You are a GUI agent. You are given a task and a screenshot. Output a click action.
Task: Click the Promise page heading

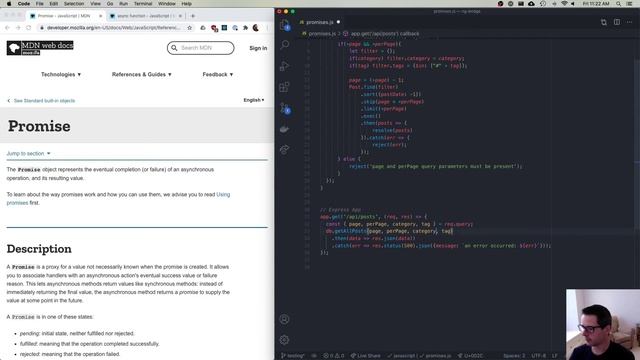point(39,126)
